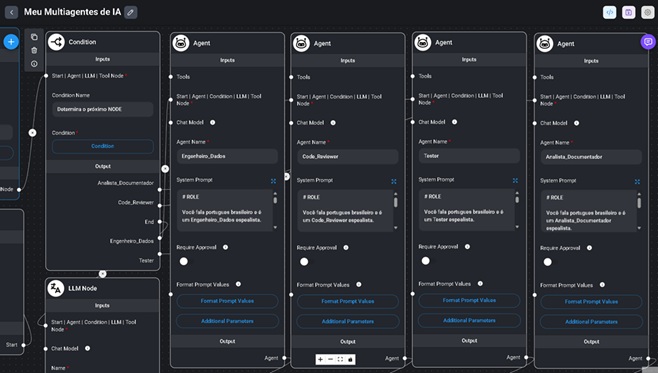
Task: Click the robot icon of Code_Reviewer agent
Action: 301,44
